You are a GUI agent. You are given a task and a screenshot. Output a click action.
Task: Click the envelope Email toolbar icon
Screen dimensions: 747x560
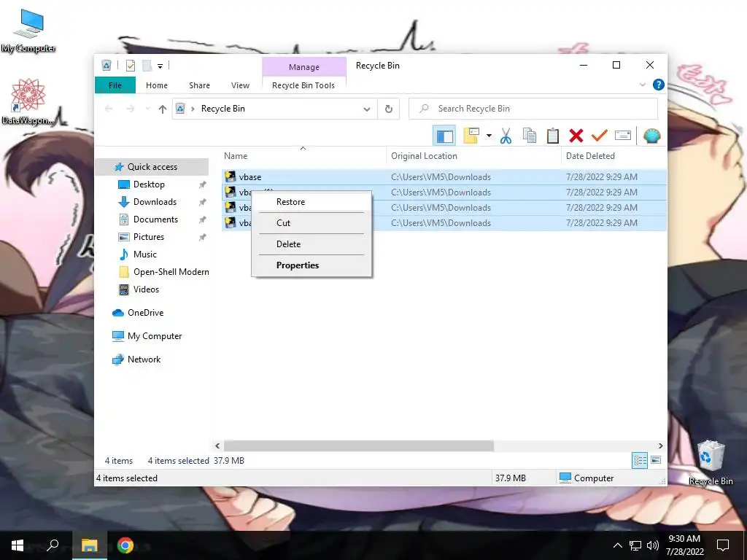point(623,136)
